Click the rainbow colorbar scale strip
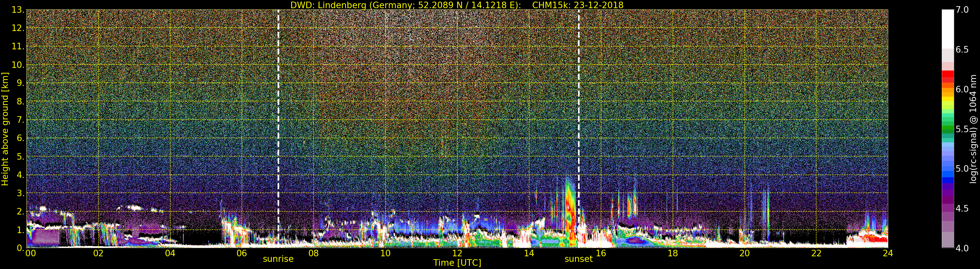This screenshot has width=980, height=269. (x=947, y=129)
